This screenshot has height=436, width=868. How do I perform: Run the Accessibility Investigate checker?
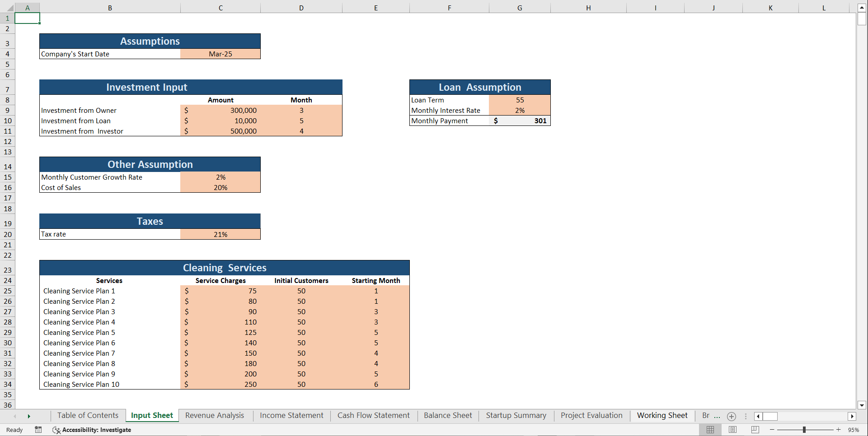[92, 430]
